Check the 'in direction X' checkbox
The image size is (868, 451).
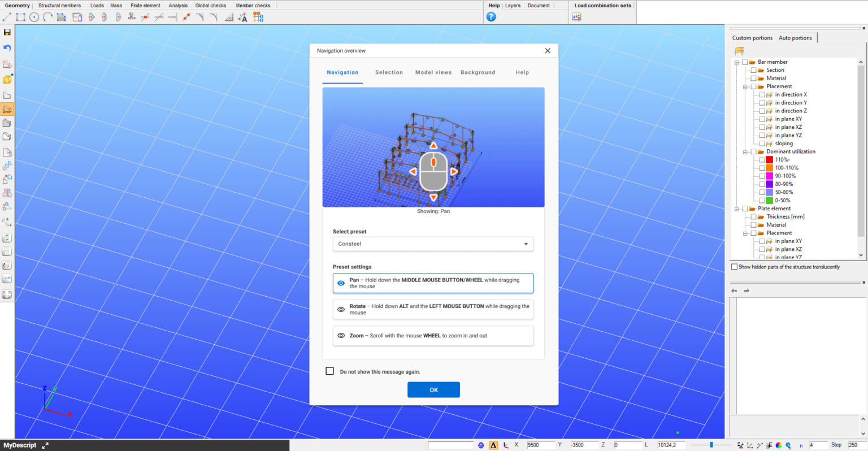tap(762, 95)
